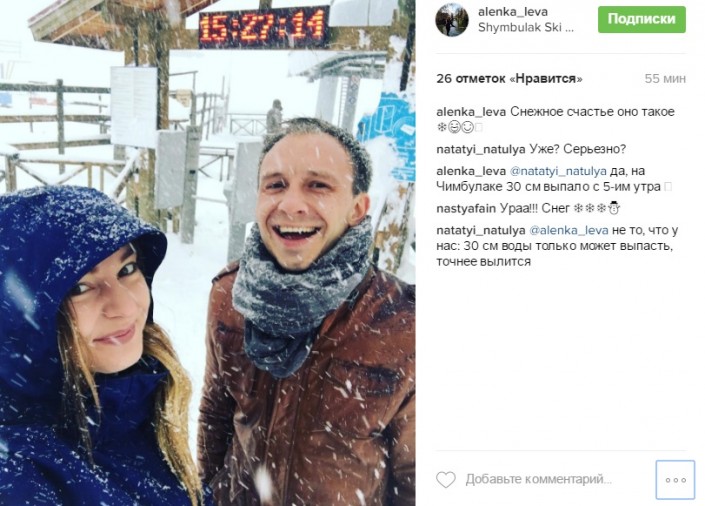Click alenka_leva name in reply comment
The image size is (705, 506).
pos(471,171)
